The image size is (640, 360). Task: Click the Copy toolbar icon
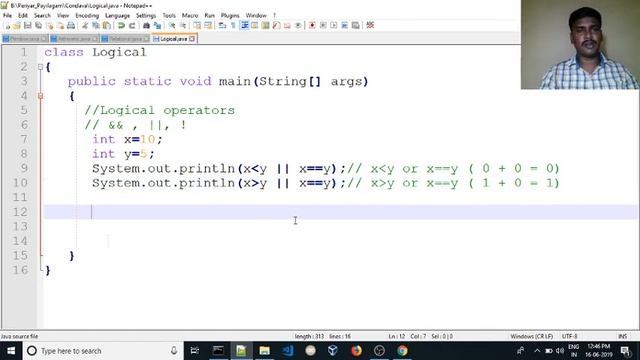pos(96,25)
